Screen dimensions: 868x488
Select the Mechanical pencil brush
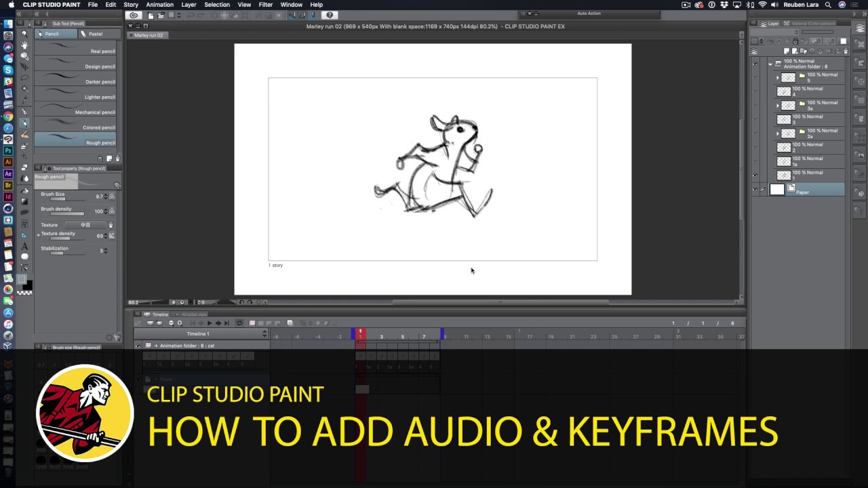pos(75,109)
